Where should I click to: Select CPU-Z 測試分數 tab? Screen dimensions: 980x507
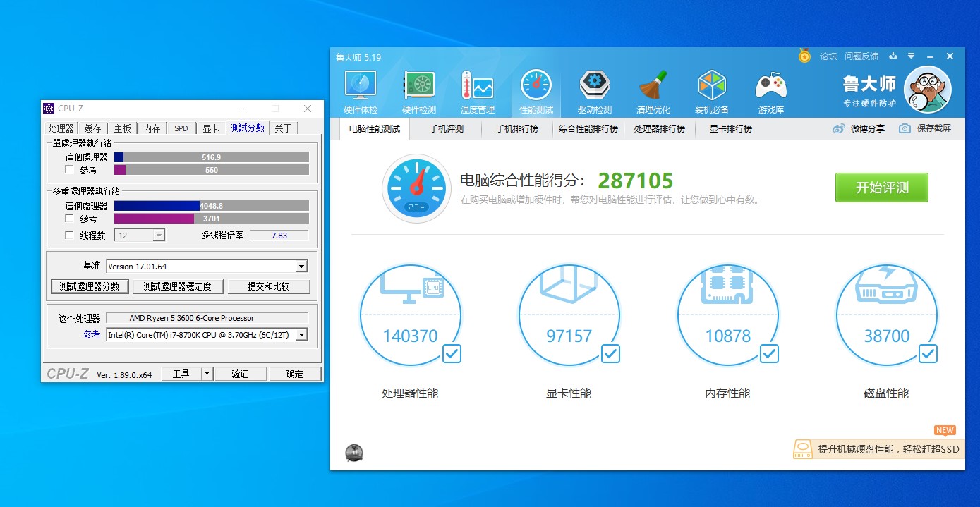click(248, 128)
